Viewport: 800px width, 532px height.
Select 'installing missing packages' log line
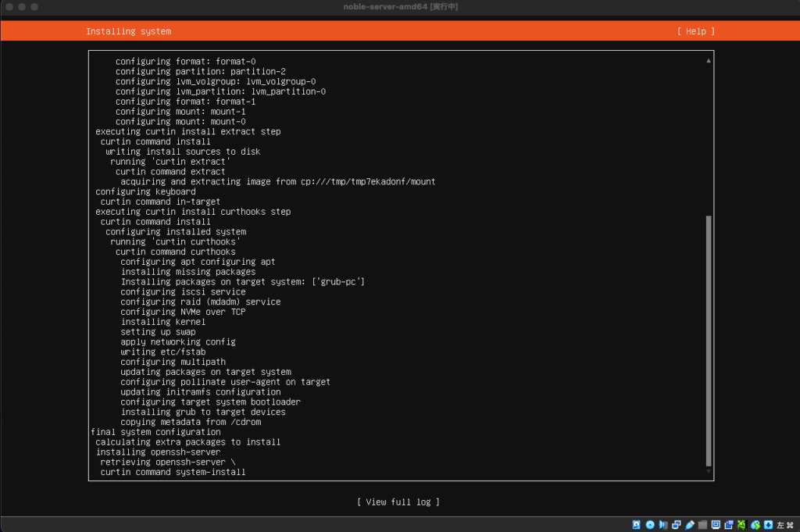pyautogui.click(x=188, y=272)
